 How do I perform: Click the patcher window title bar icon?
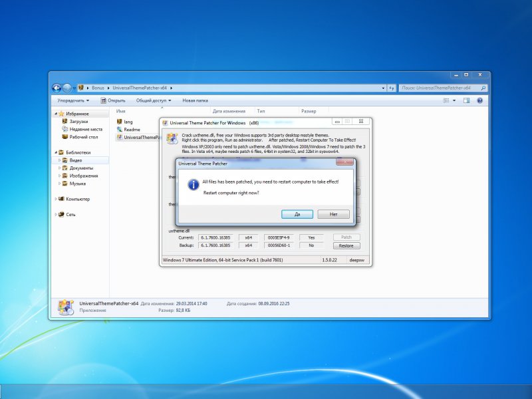click(x=165, y=123)
